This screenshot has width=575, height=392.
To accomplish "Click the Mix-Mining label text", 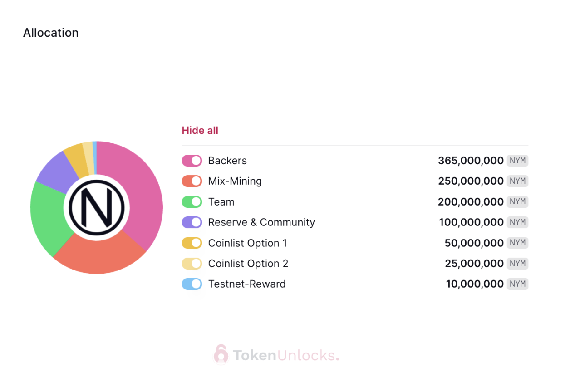I will pos(235,181).
